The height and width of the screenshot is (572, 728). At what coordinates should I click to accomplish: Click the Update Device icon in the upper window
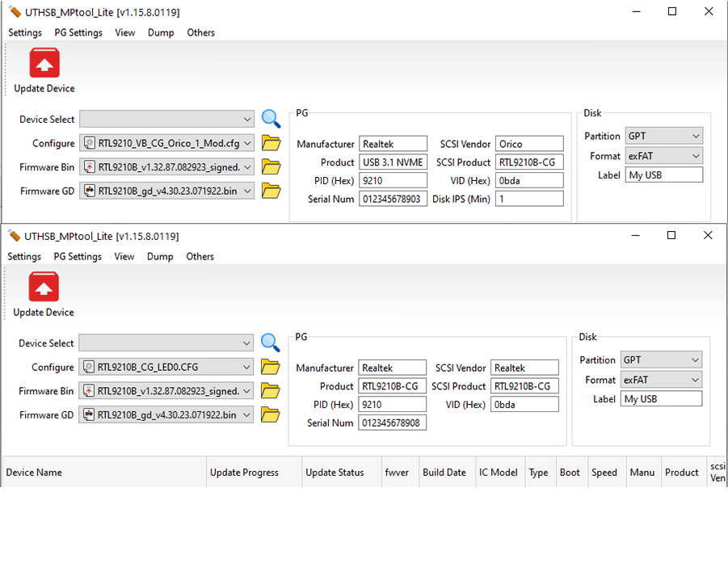coord(44,64)
